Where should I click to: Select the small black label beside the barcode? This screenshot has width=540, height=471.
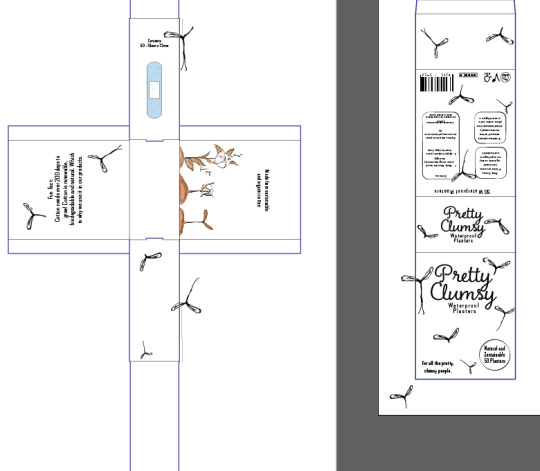(x=468, y=75)
